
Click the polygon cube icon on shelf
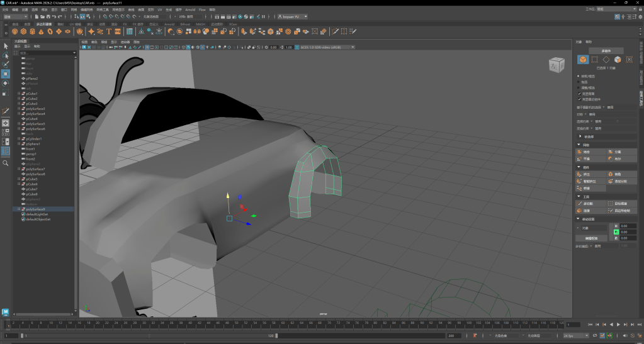(24, 31)
